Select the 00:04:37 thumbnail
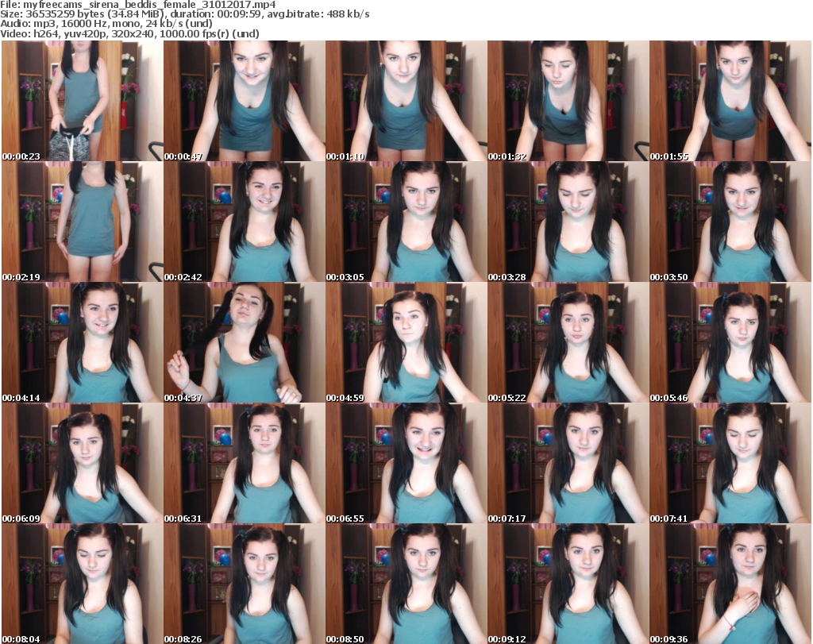Screen dimensions: 813x644 [245, 342]
